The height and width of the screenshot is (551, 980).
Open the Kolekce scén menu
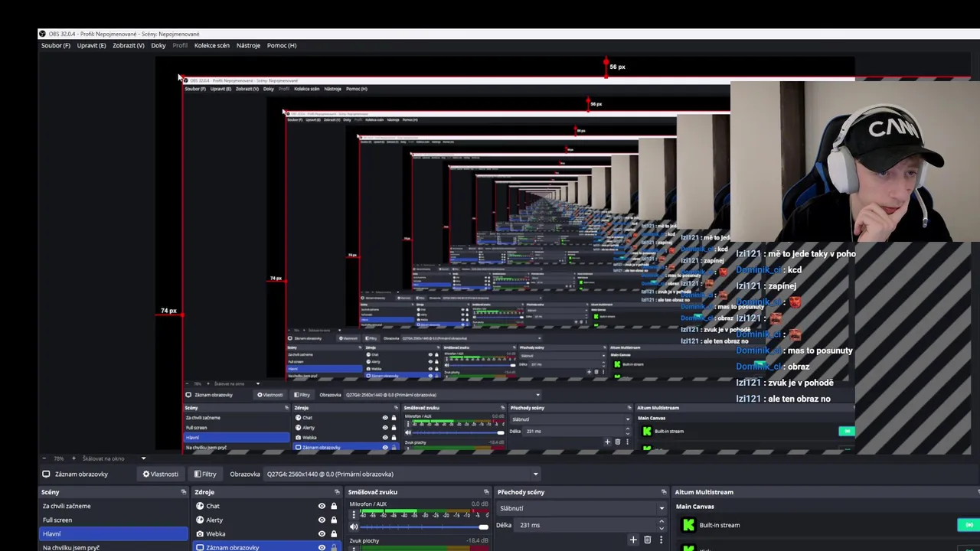click(x=212, y=45)
